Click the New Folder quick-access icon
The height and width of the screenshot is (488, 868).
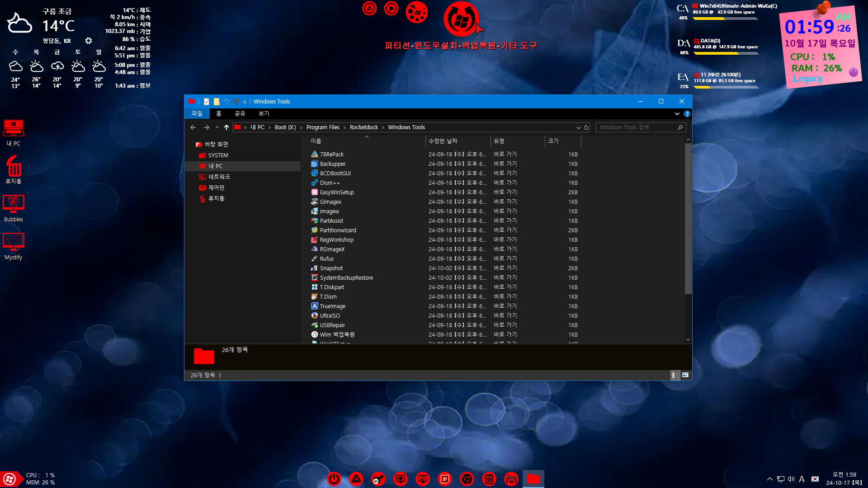pos(217,102)
